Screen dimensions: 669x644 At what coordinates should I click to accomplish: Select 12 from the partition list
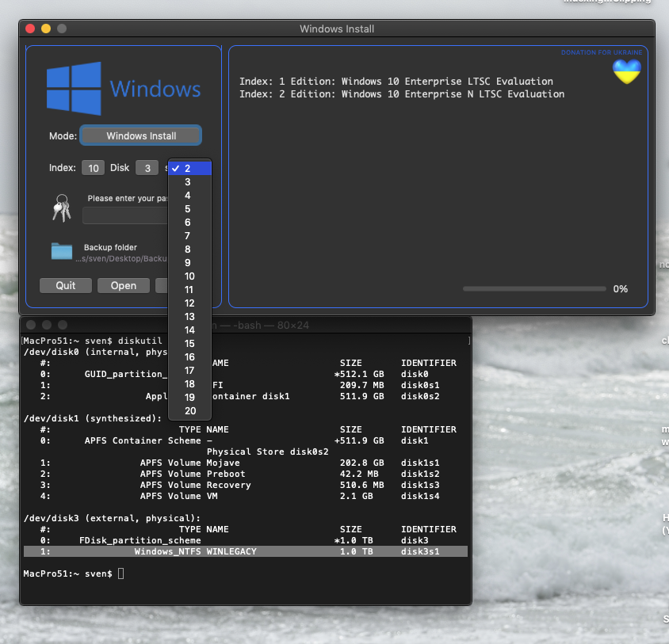click(x=190, y=303)
